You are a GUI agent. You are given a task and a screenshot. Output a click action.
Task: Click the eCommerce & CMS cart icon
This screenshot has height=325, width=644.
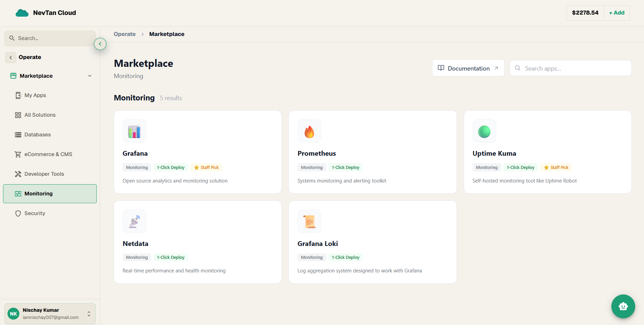(x=18, y=154)
